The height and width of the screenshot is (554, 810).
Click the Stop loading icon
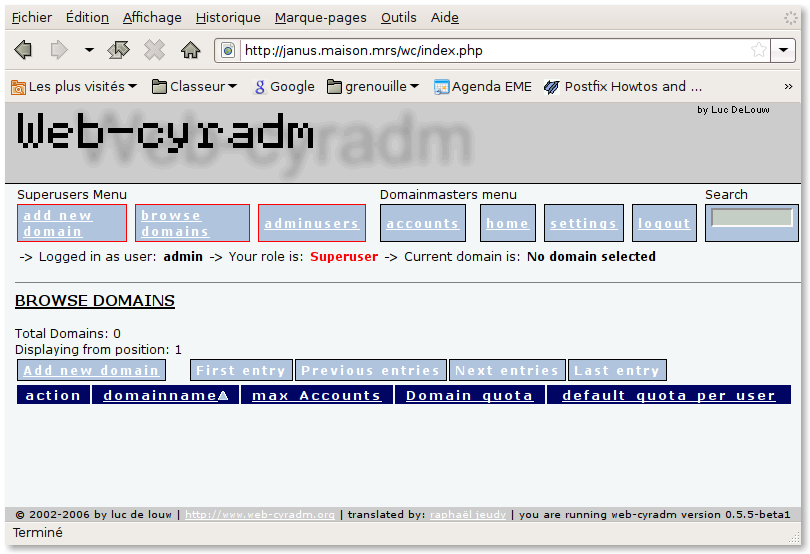coord(154,50)
